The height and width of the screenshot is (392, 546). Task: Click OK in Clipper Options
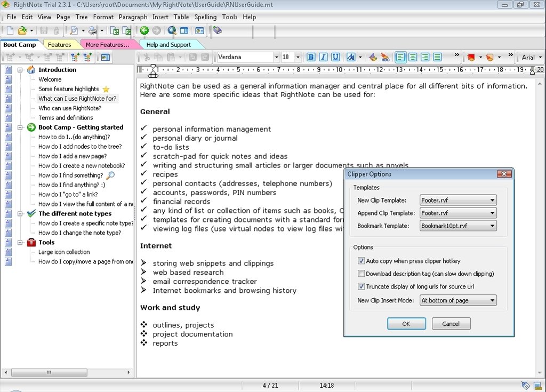pos(406,324)
